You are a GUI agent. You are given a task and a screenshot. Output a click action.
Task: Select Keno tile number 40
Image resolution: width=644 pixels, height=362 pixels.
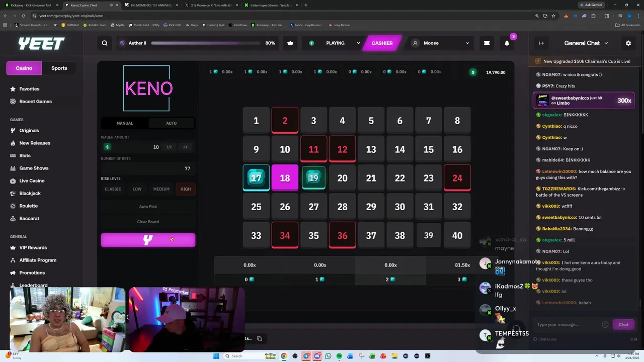pos(457,235)
